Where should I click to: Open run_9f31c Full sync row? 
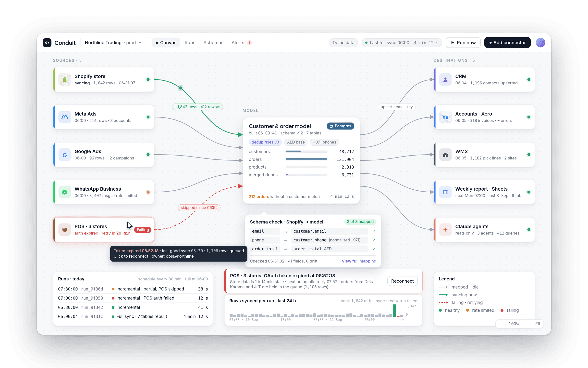[133, 317]
